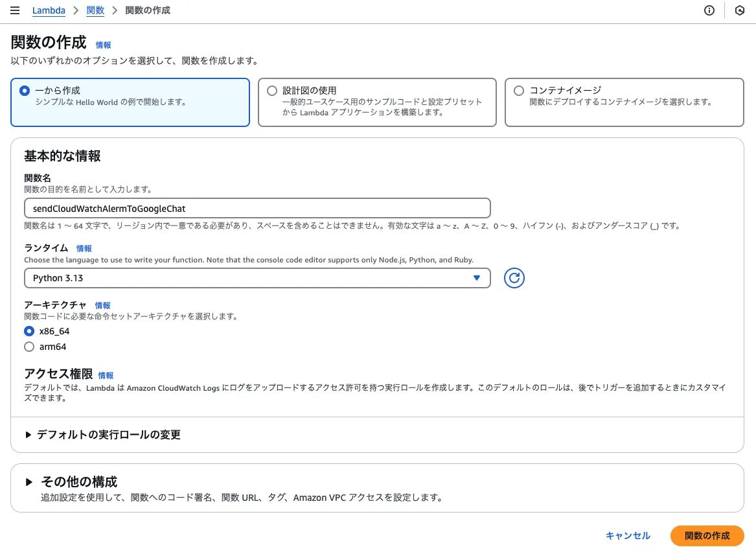Image resolution: width=756 pixels, height=554 pixels.
Task: Click the キャンセル link
Action: (627, 536)
